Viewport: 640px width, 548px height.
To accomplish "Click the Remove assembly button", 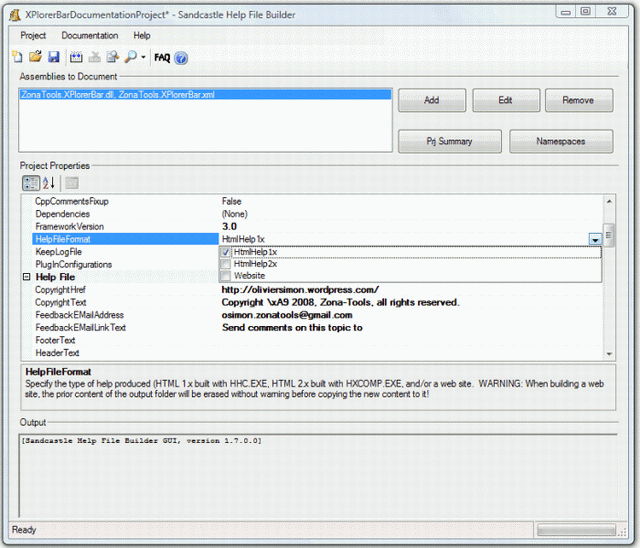I will 579,100.
